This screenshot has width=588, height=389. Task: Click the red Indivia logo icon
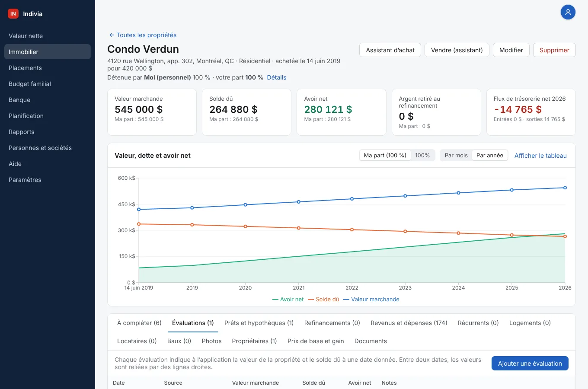point(13,14)
